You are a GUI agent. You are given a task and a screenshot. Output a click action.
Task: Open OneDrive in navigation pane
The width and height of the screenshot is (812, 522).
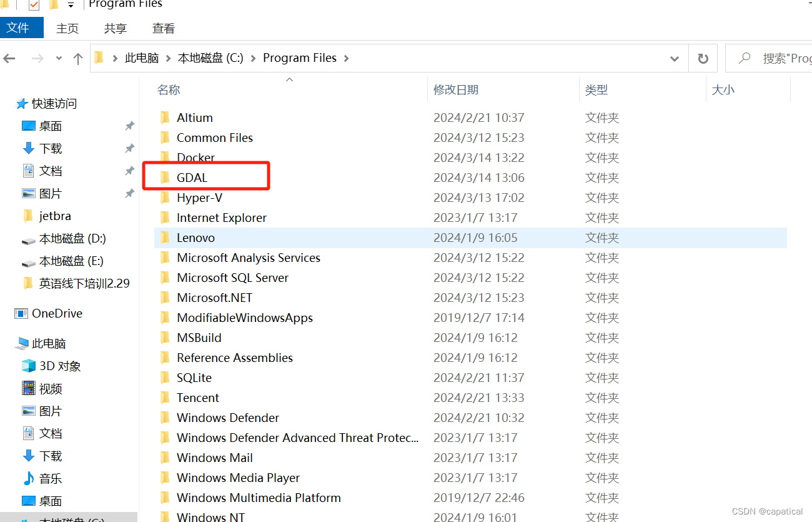[57, 314]
